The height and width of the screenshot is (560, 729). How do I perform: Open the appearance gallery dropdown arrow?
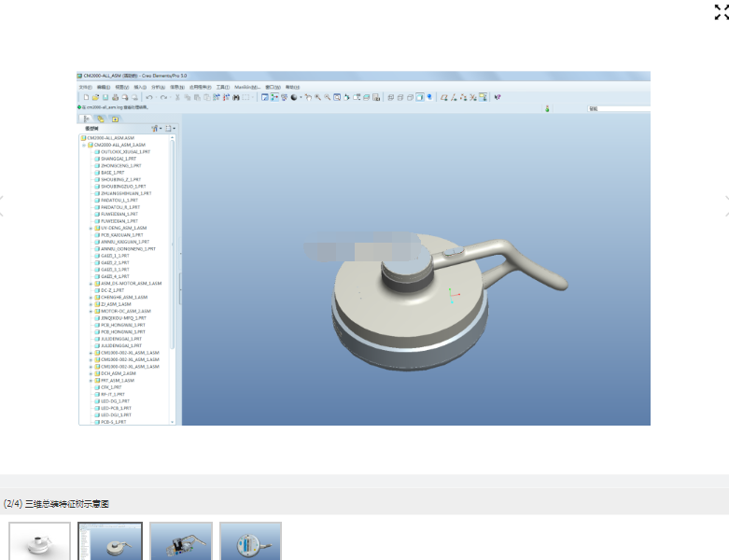tap(301, 97)
